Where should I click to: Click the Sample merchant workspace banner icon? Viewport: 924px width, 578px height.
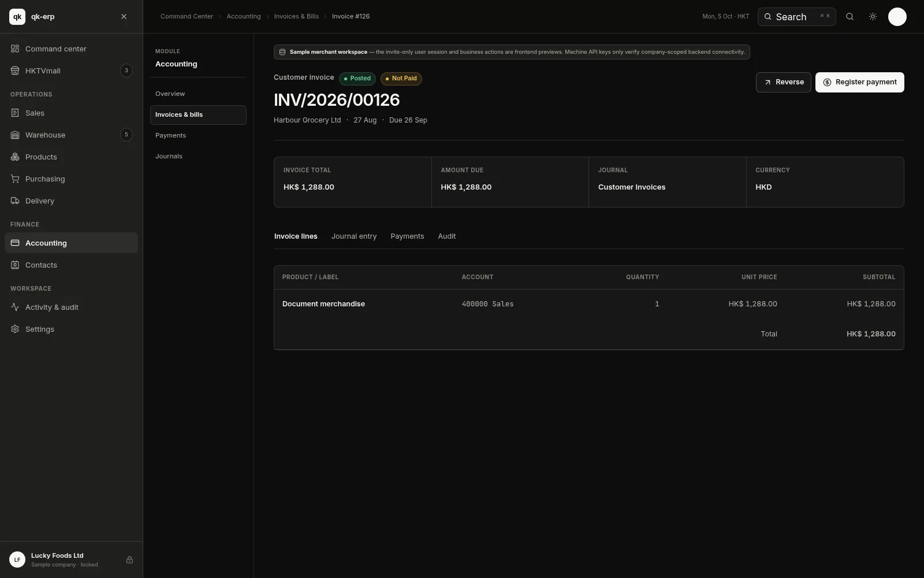(x=282, y=52)
